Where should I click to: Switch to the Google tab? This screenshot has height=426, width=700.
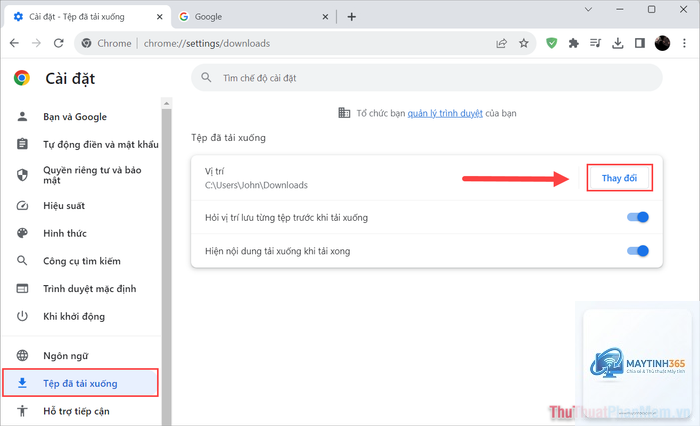coord(253,17)
